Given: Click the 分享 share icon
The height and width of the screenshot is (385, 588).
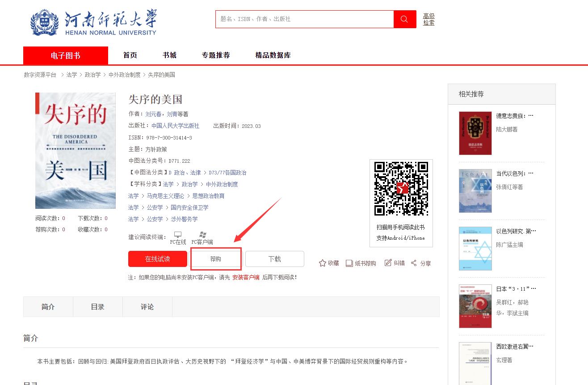Looking at the screenshot, I should [x=414, y=263].
